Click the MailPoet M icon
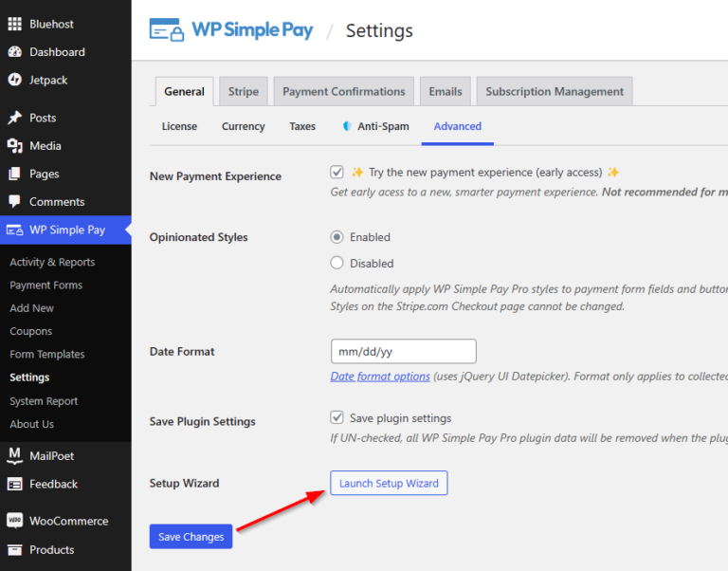 point(14,456)
